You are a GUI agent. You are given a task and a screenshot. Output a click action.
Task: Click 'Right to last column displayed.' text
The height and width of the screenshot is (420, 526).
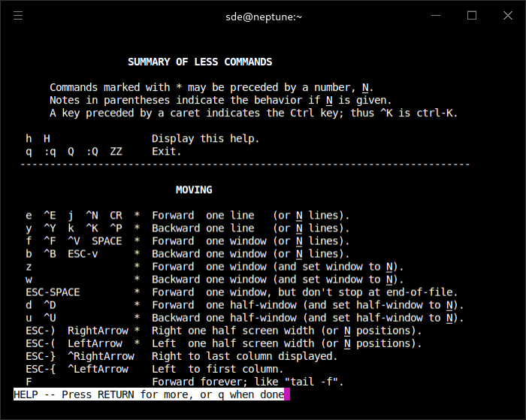244,356
